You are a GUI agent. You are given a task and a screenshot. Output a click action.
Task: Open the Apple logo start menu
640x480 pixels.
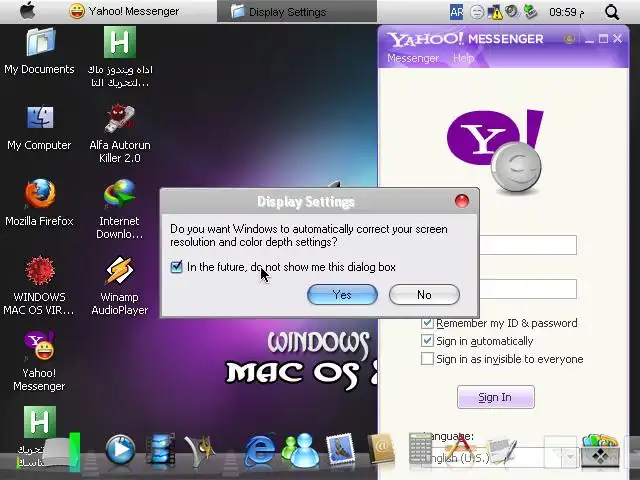pyautogui.click(x=28, y=11)
